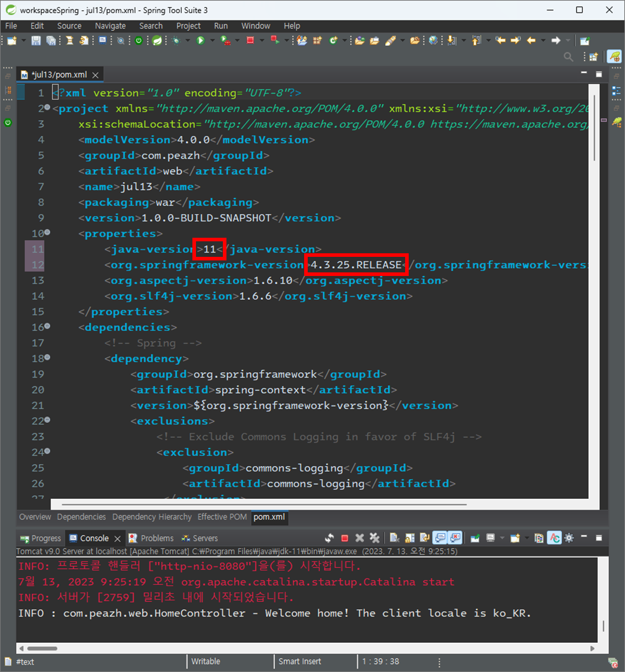
Task: Open the Progress view tab
Action: pyautogui.click(x=41, y=538)
